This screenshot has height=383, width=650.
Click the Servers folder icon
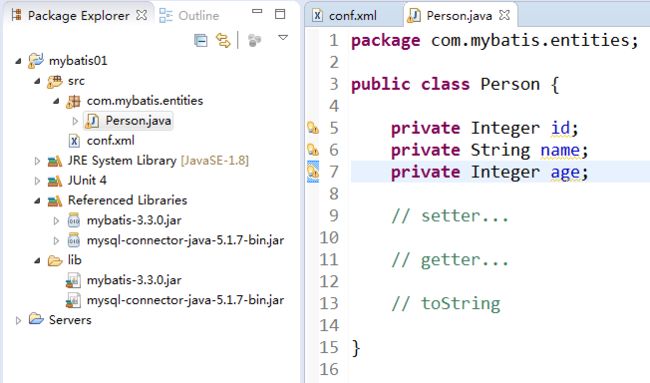[x=36, y=319]
